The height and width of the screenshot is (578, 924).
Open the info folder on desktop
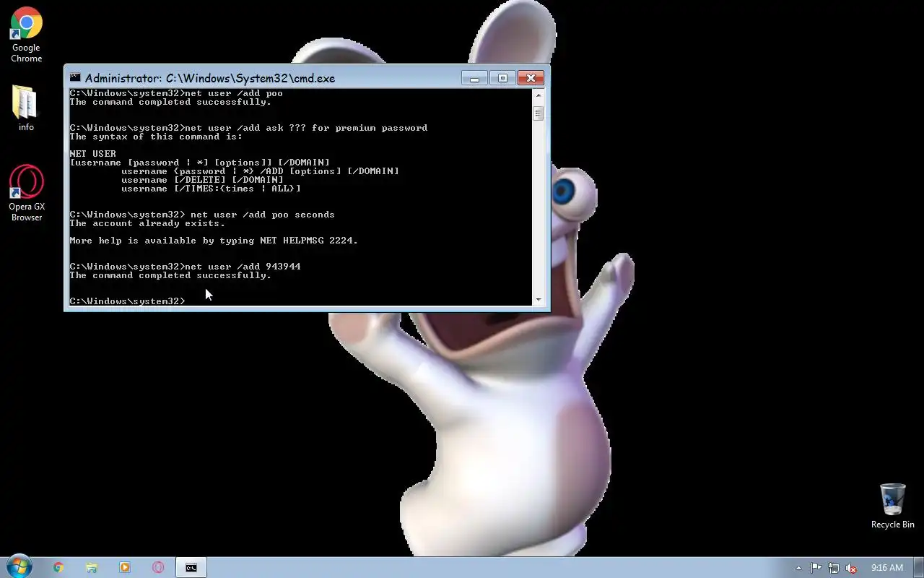[x=26, y=108]
